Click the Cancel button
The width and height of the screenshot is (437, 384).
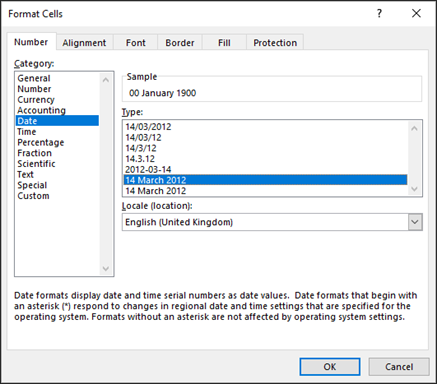[399, 367]
